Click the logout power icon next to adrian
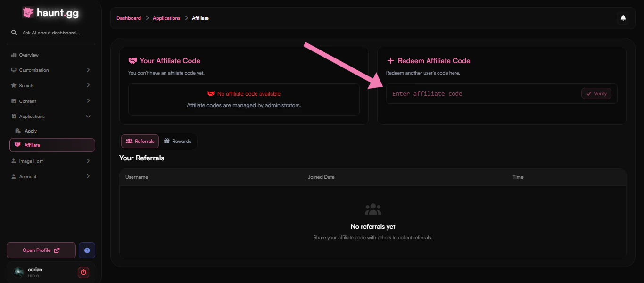Viewport: 644px width, 283px height. coord(83,272)
